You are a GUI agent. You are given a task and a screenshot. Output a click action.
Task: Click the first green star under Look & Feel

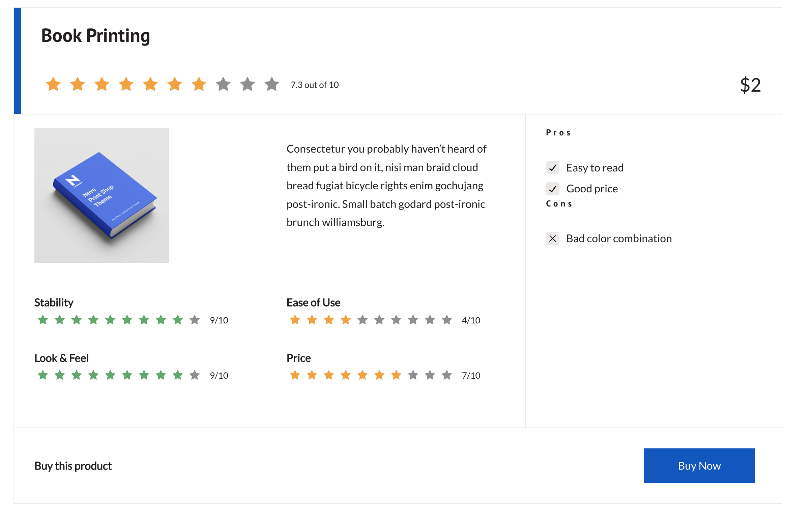[43, 375]
